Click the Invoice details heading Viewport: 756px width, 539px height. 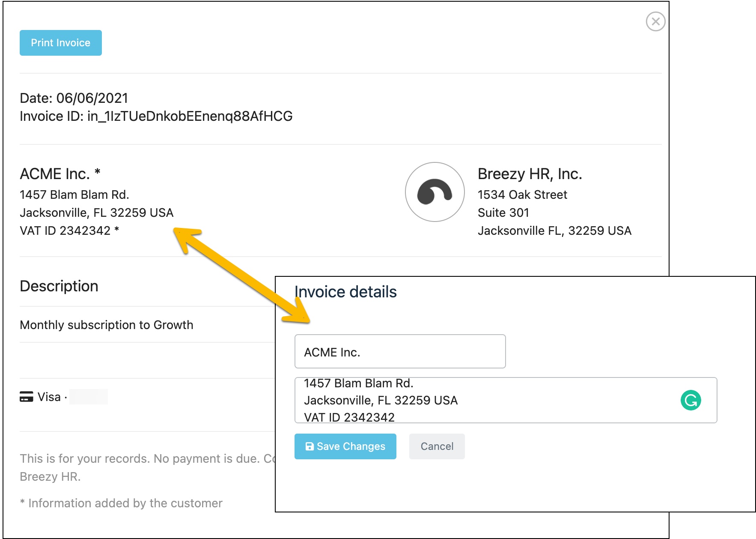click(x=345, y=292)
